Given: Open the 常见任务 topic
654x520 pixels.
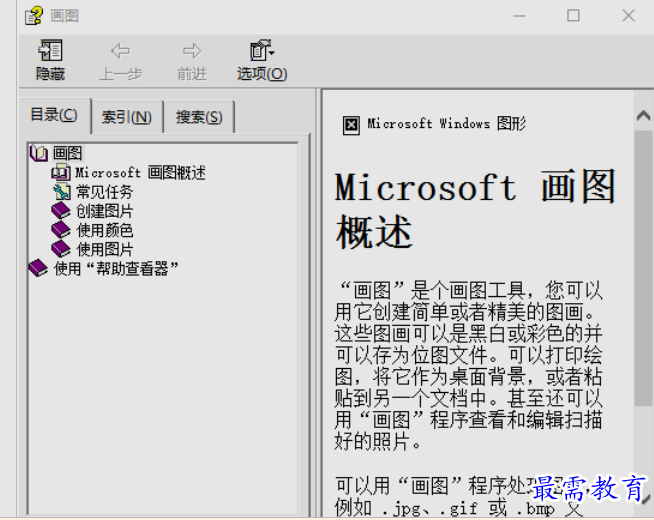Looking at the screenshot, I should (x=104, y=192).
